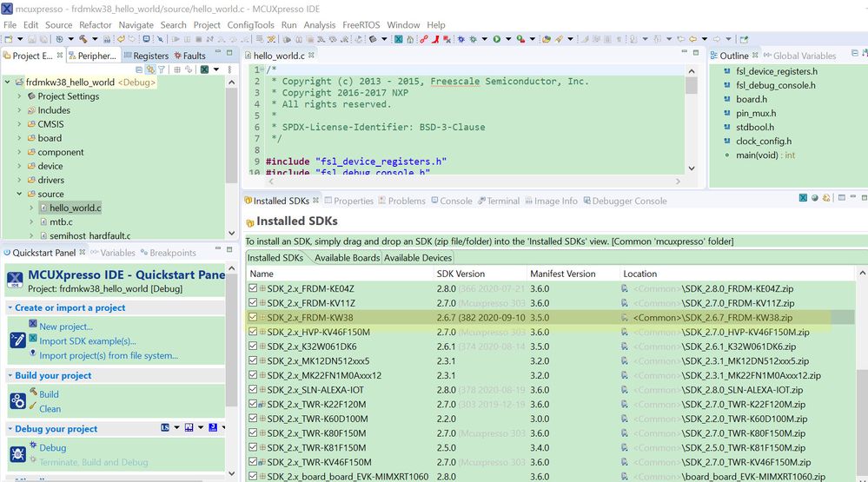Toggle the SDK_2.x_TWR-K60D100M checkbox

point(253,418)
